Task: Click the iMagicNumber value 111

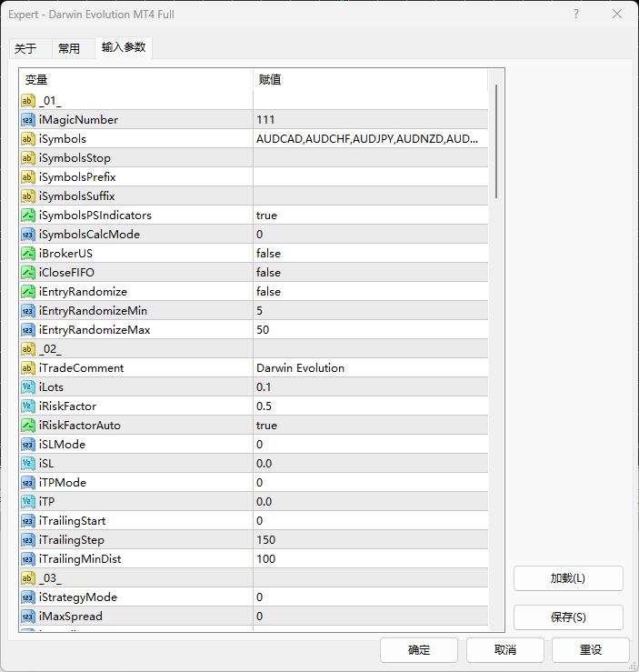Action: pos(265,120)
